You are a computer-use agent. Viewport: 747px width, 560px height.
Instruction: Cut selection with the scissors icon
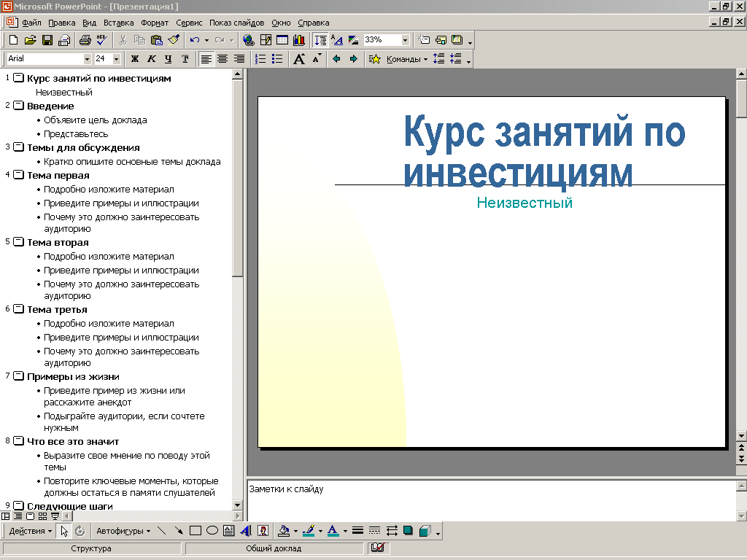click(x=123, y=40)
